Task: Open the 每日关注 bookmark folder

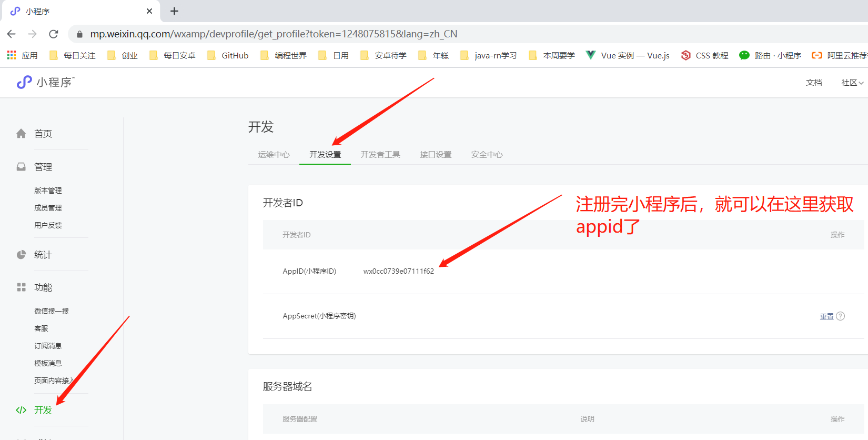Action: point(73,55)
